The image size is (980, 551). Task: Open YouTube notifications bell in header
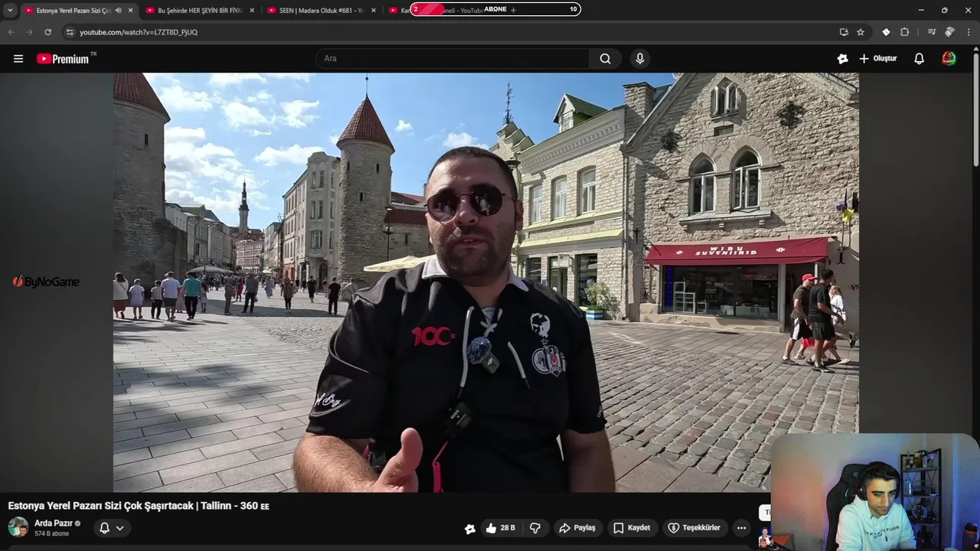click(919, 59)
